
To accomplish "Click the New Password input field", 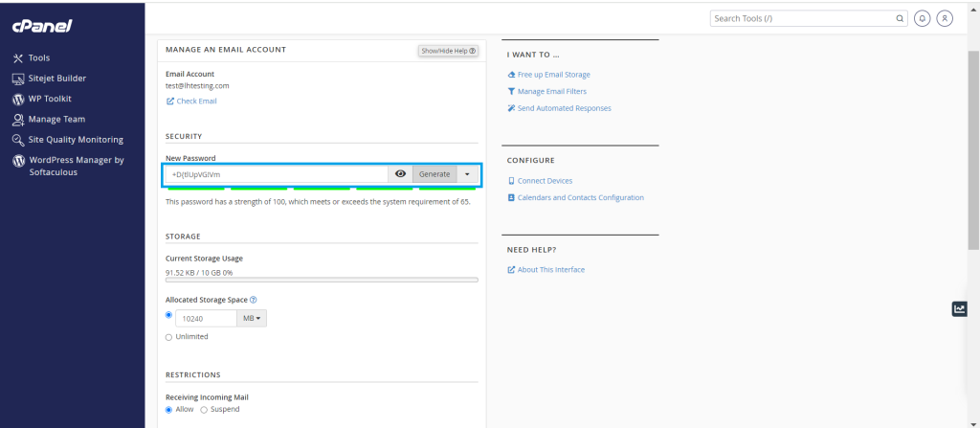I will pos(278,174).
